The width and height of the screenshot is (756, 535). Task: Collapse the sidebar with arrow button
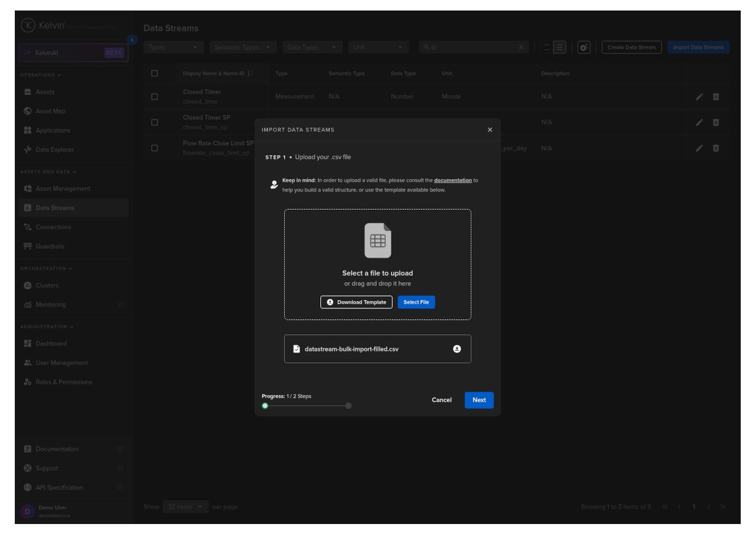tap(132, 40)
